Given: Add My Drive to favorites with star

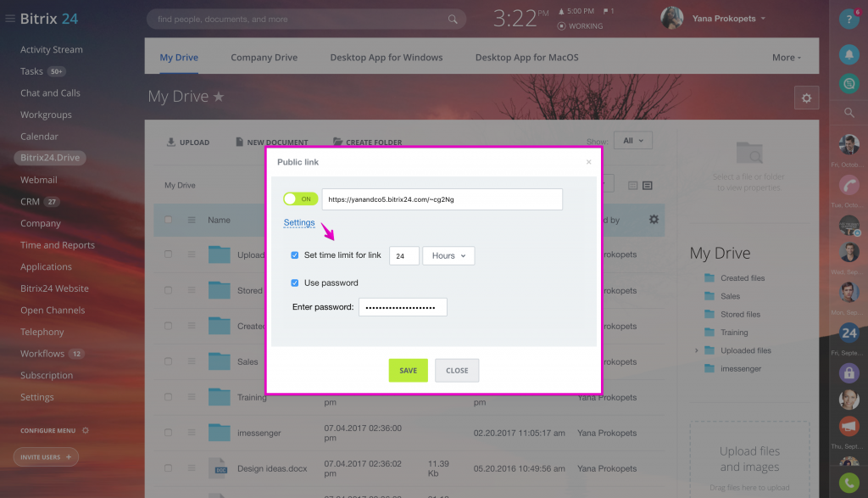Looking at the screenshot, I should (219, 97).
